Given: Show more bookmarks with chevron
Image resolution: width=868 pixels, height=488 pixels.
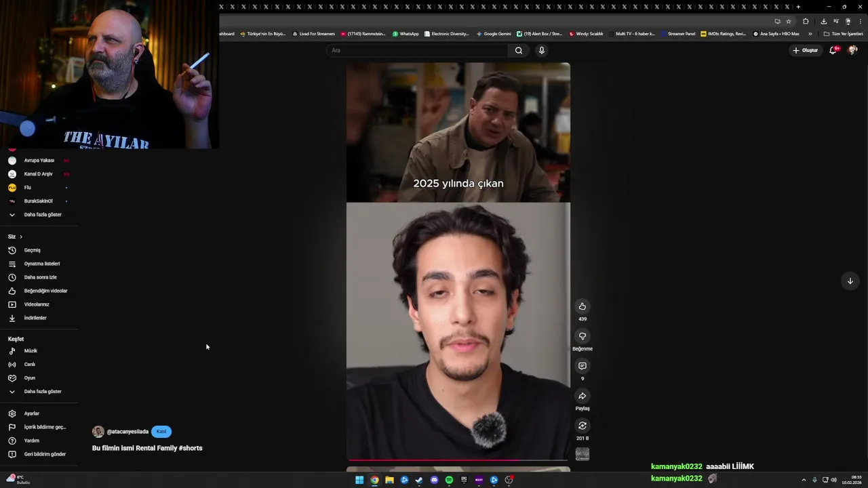Looking at the screenshot, I should coord(810,34).
